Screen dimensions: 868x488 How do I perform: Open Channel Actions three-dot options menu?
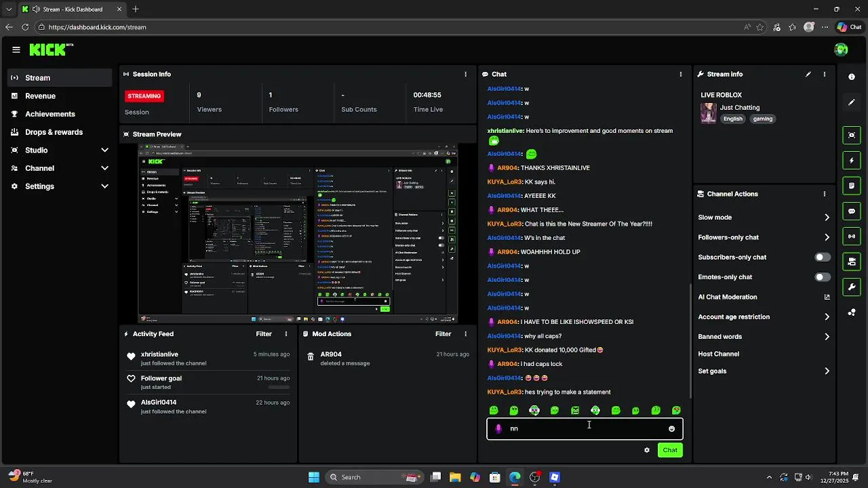point(825,194)
